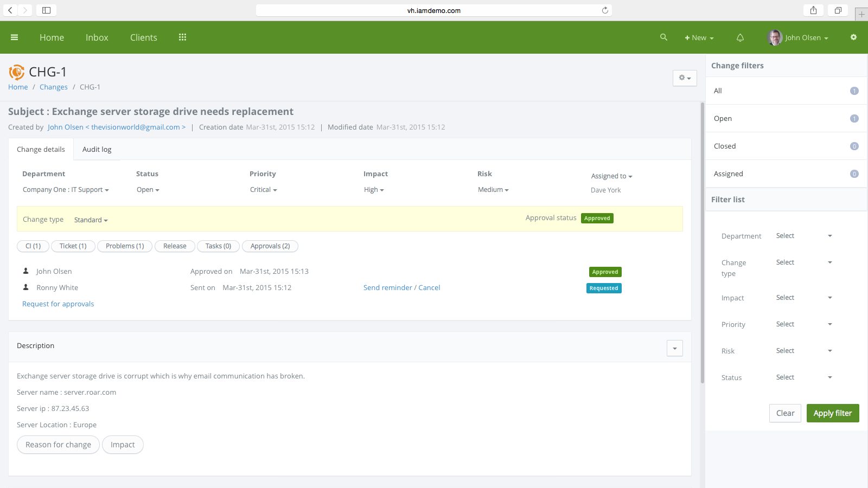
Task: Click the person icon beside John Olsen approver
Action: click(25, 271)
